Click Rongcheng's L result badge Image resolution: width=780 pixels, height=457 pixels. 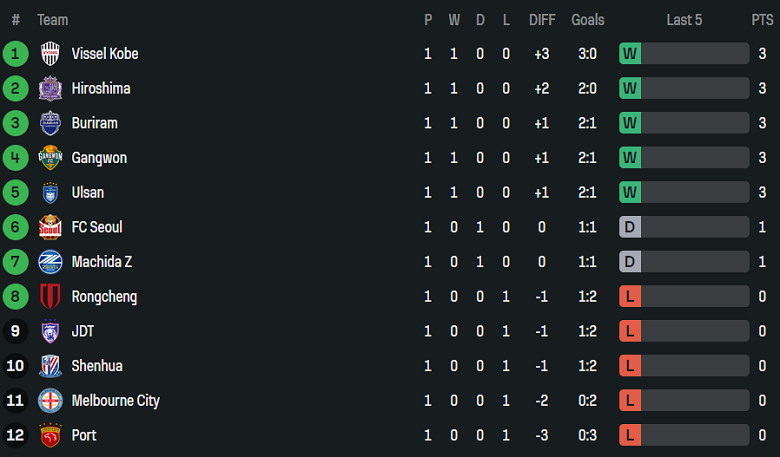coord(630,297)
